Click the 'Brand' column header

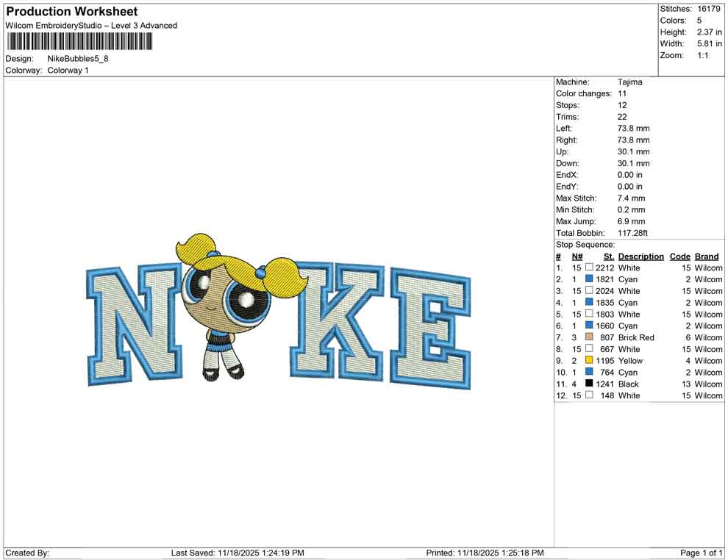click(x=707, y=256)
